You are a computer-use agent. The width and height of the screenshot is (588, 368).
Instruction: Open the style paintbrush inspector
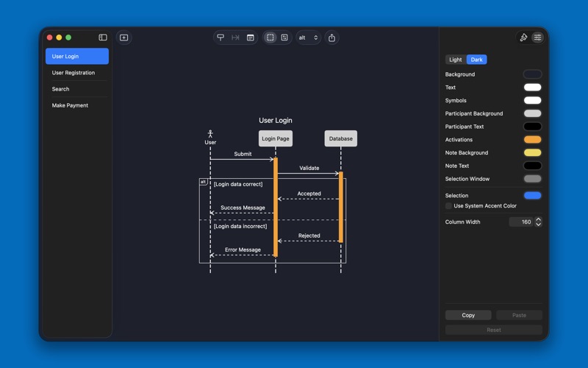523,38
